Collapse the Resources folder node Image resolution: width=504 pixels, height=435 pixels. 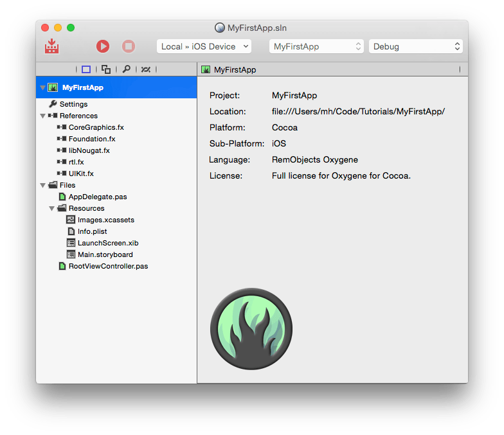coord(51,208)
